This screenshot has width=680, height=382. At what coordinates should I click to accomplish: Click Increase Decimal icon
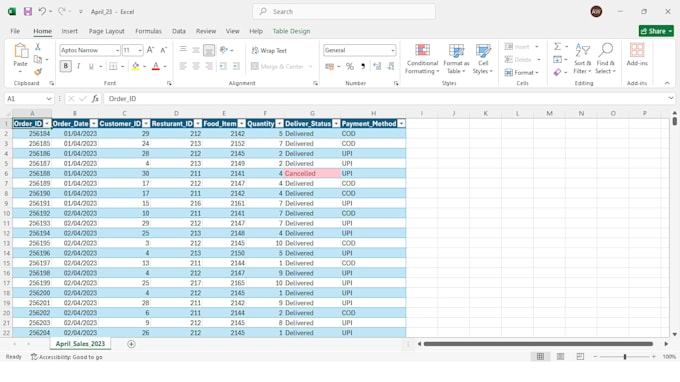tap(377, 66)
